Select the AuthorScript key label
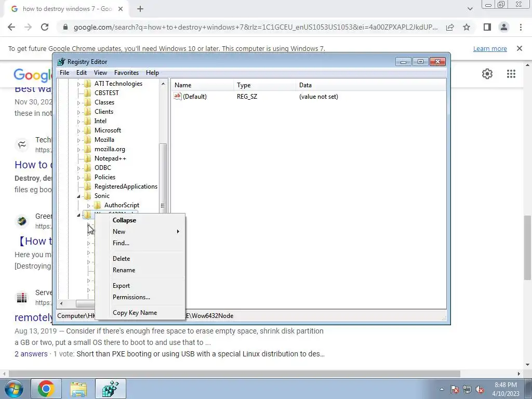The height and width of the screenshot is (399, 532). coord(122,205)
